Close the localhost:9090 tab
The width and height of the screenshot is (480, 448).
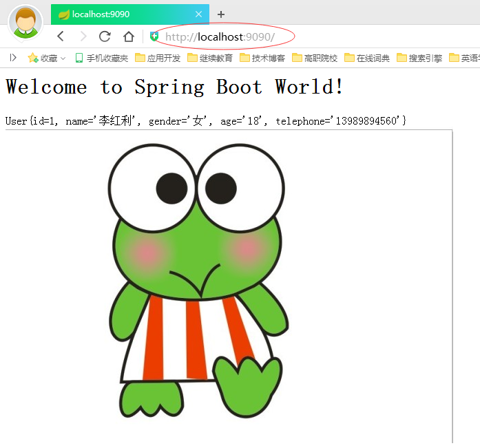(x=198, y=14)
